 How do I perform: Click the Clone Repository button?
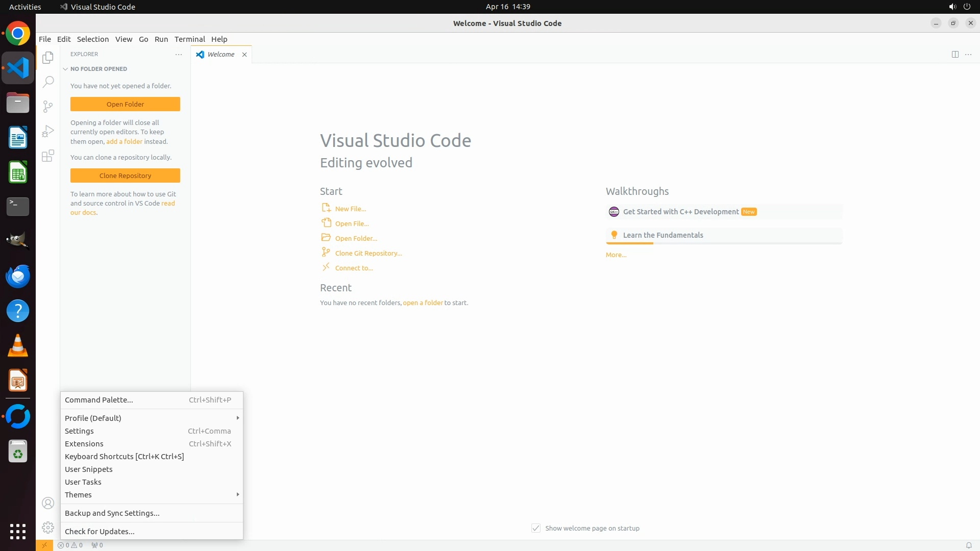tap(125, 176)
